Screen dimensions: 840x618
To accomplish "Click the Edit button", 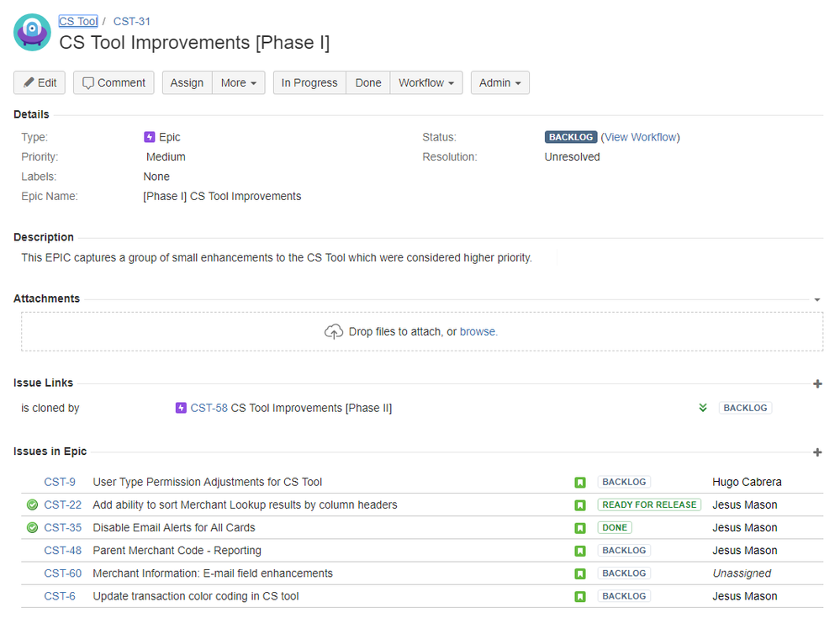I will click(40, 82).
